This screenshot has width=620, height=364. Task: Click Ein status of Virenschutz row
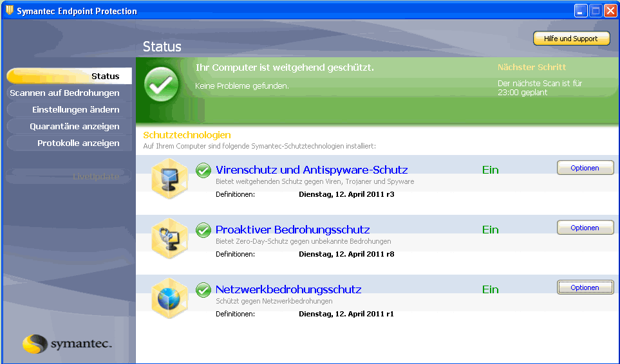491,170
